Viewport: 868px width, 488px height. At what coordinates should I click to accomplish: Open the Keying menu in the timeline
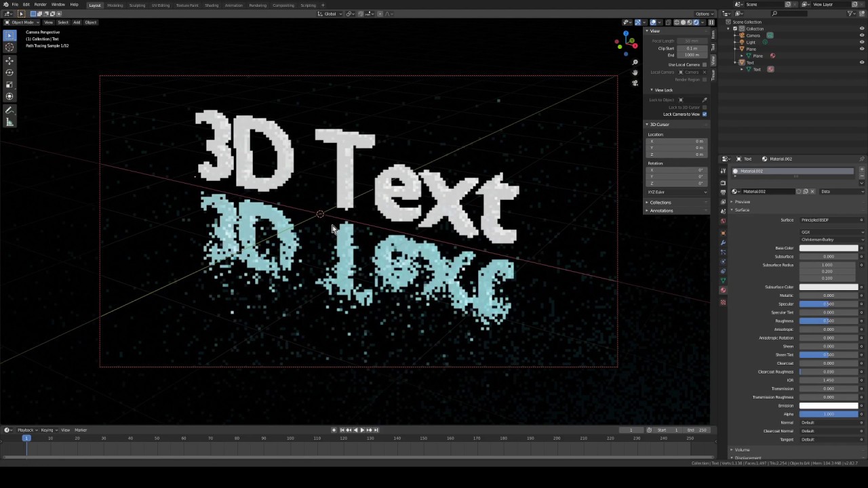[x=47, y=430]
